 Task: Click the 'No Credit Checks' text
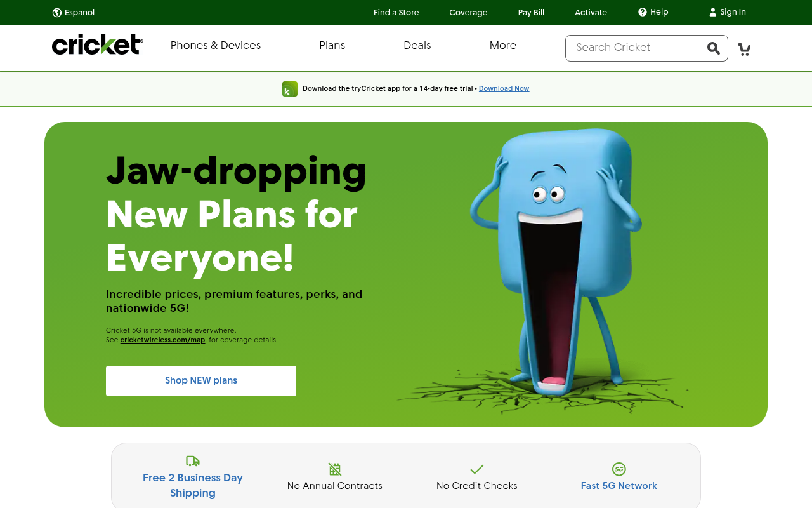tap(477, 486)
